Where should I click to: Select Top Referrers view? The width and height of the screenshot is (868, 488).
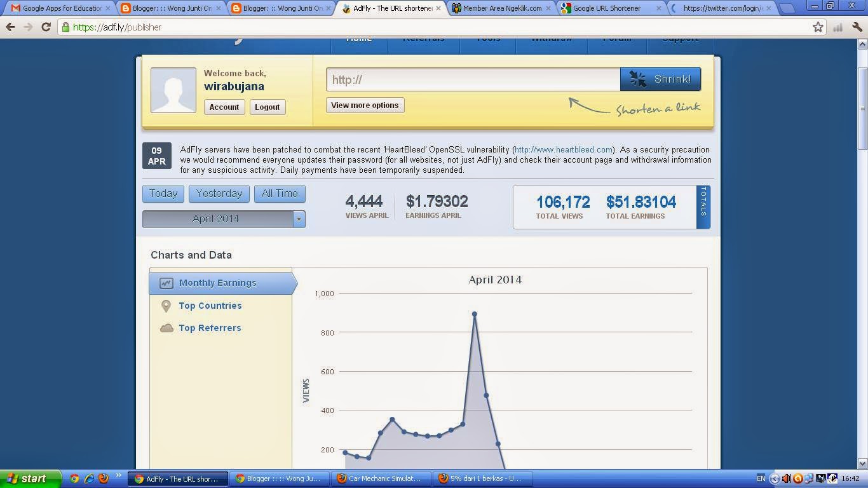click(210, 328)
